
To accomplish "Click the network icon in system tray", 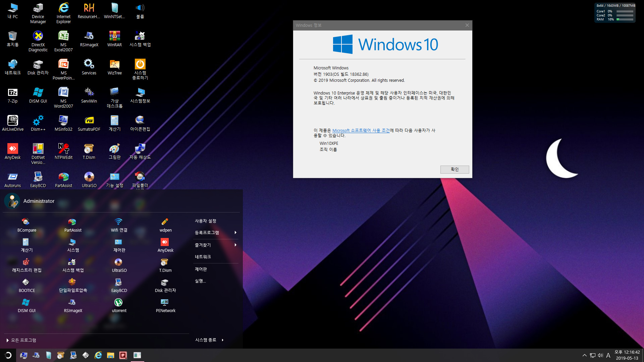I will [592, 355].
